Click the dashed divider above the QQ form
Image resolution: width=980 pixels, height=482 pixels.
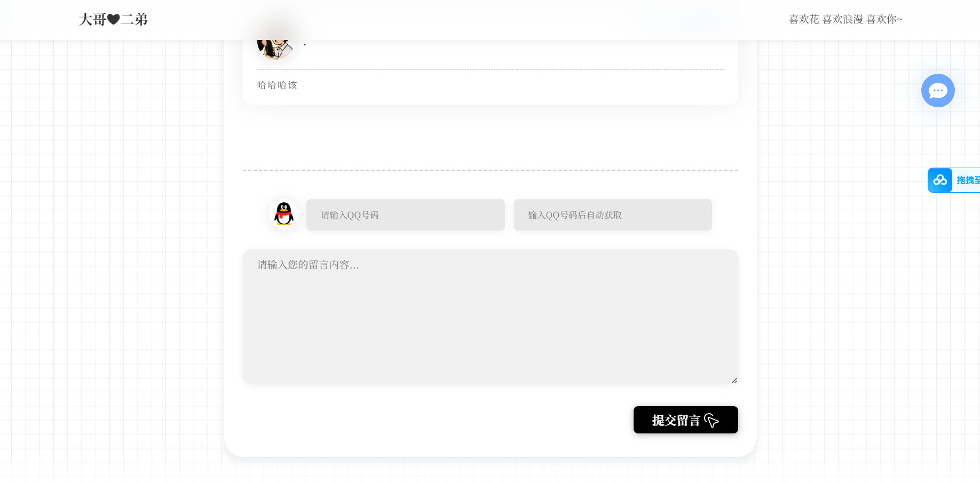point(490,170)
